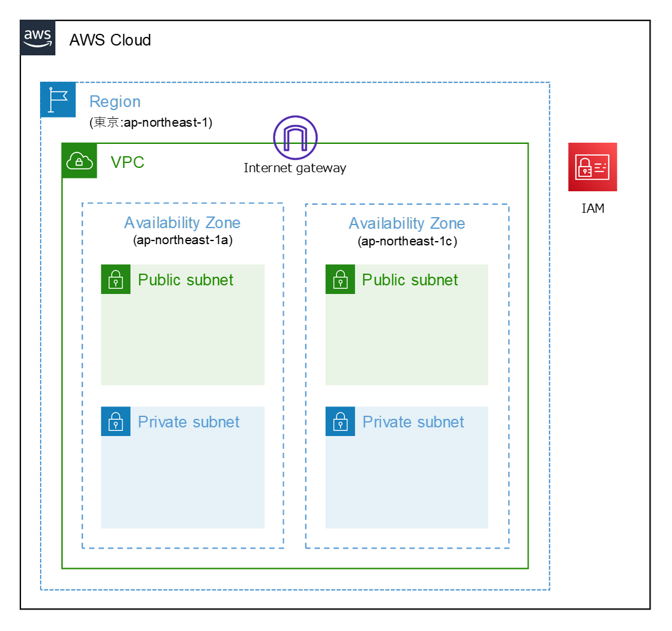
Task: Click the VPC cloud lock icon
Action: coord(79,161)
